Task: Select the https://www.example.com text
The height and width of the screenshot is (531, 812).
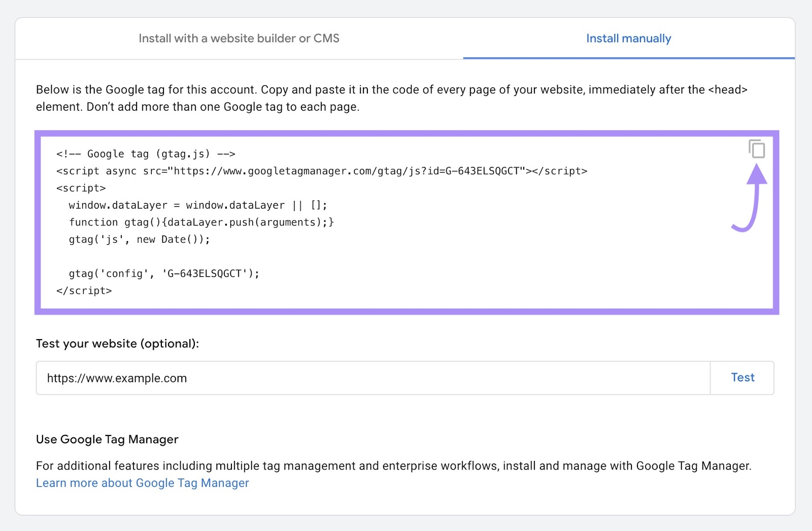Action: (117, 378)
